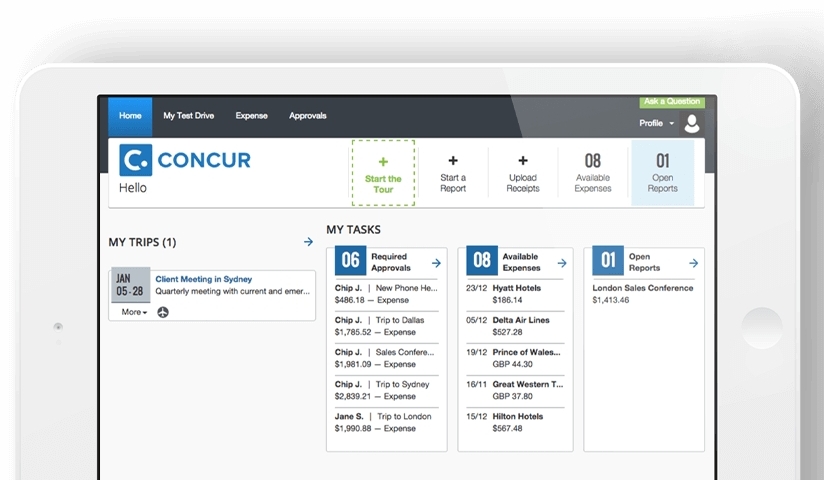Select the My Test Drive tab
This screenshot has height=480, width=824.
(x=189, y=116)
